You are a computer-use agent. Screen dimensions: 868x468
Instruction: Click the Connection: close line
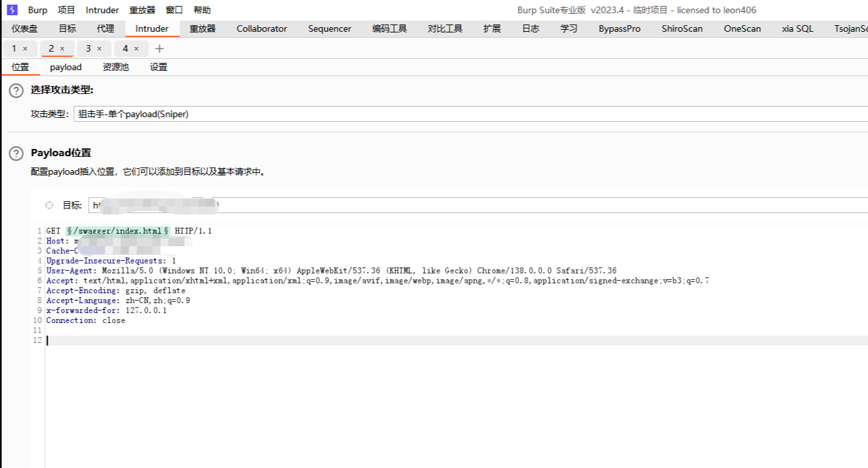click(85, 320)
